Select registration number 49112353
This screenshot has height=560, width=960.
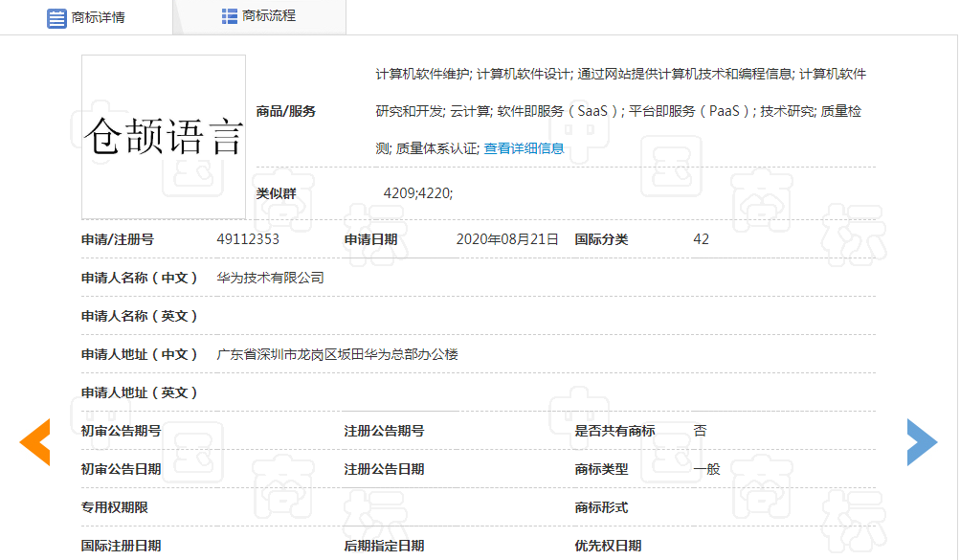pos(248,239)
